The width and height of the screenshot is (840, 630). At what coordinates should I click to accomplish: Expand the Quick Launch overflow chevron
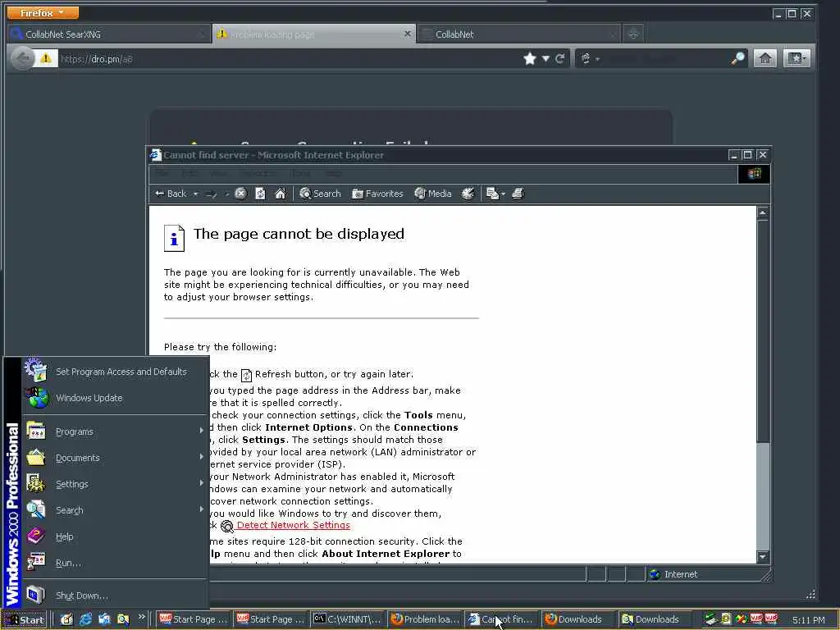click(x=141, y=617)
